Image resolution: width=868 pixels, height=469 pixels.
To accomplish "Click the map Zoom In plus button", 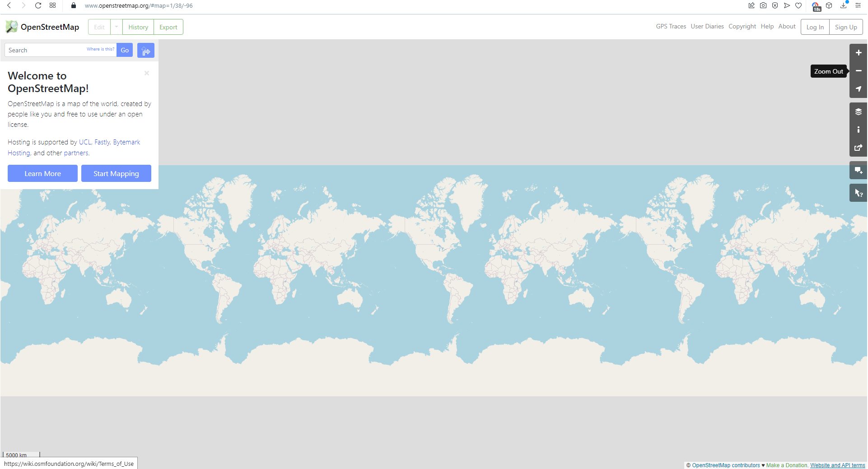I will point(858,53).
